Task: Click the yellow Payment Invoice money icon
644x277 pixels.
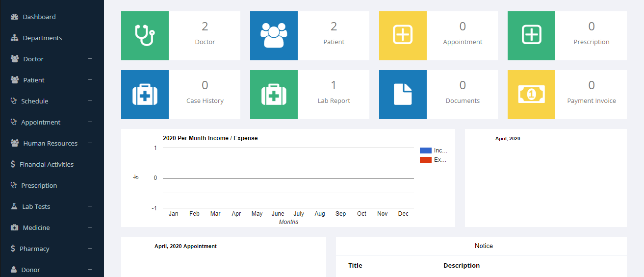Action: pos(531,95)
